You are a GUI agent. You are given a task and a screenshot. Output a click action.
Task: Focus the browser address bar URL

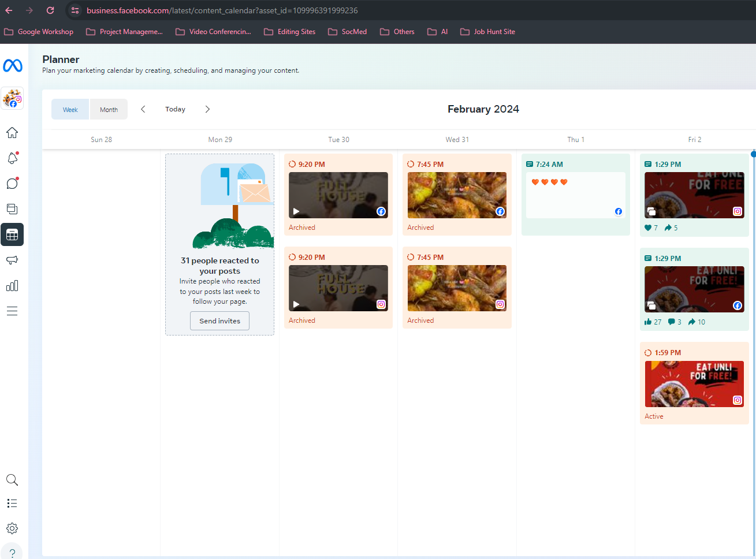pos(222,10)
